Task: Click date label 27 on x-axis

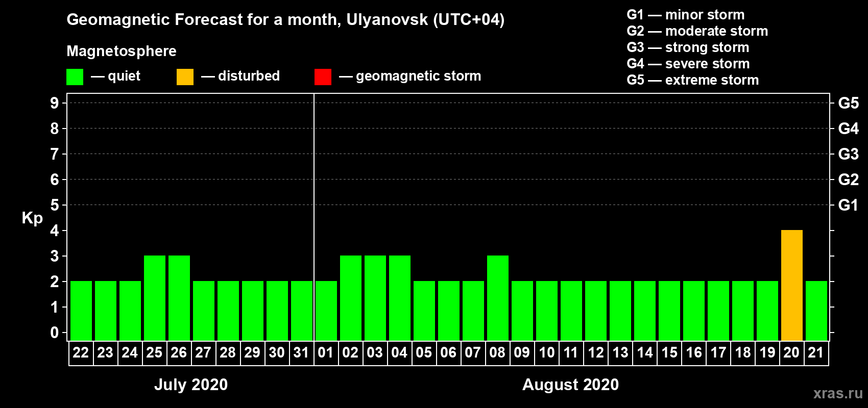Action: pyautogui.click(x=203, y=352)
